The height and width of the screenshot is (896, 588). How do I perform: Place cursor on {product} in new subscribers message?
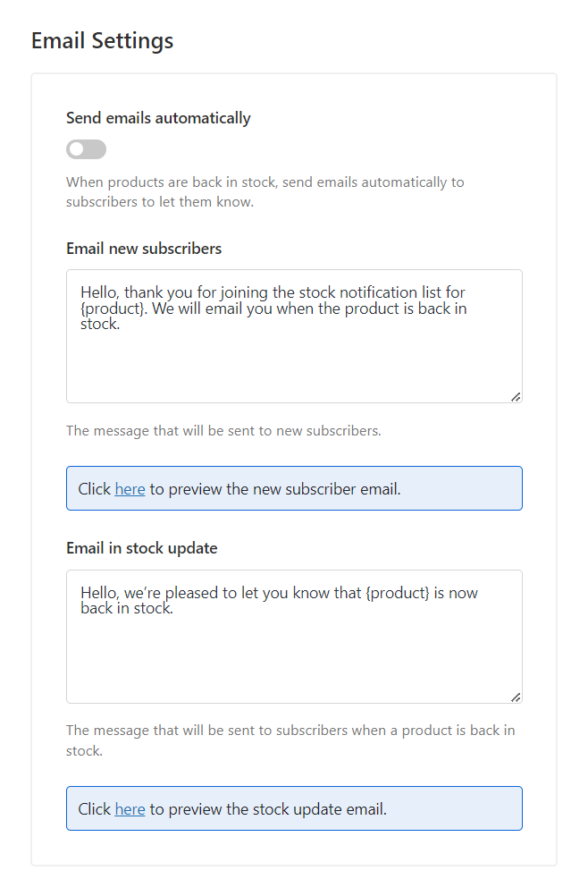[113, 309]
